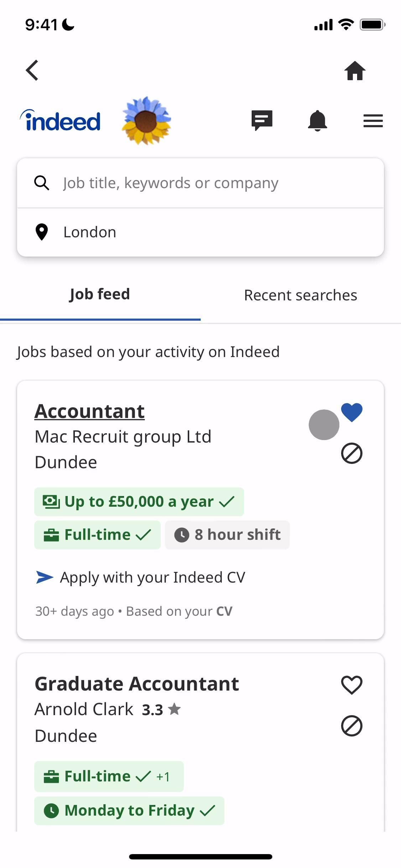
Task: Tap the location pin icon
Action: pos(42,232)
